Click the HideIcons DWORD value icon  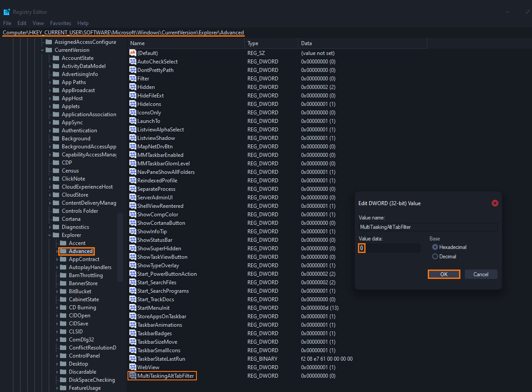[x=132, y=104]
